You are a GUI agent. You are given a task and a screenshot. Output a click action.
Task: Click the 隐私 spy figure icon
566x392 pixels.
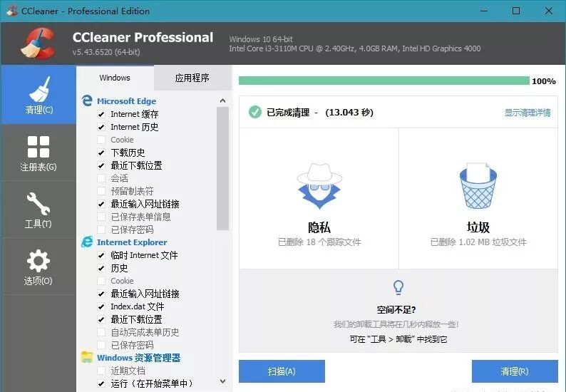tap(319, 186)
